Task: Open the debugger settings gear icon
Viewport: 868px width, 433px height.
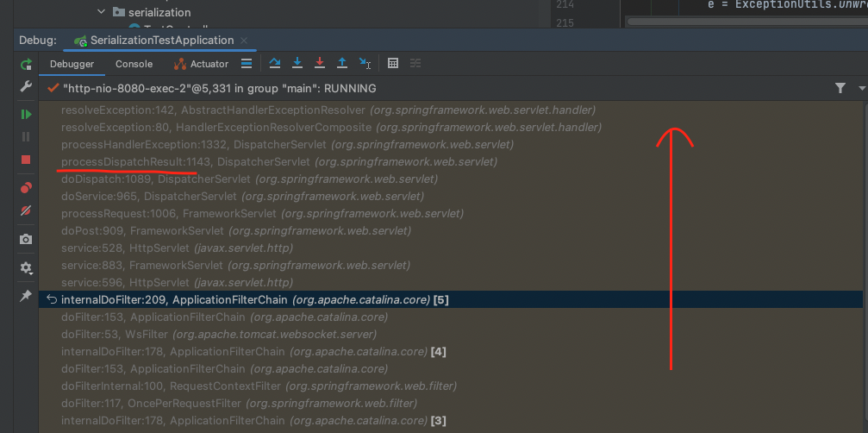Action: [x=26, y=268]
